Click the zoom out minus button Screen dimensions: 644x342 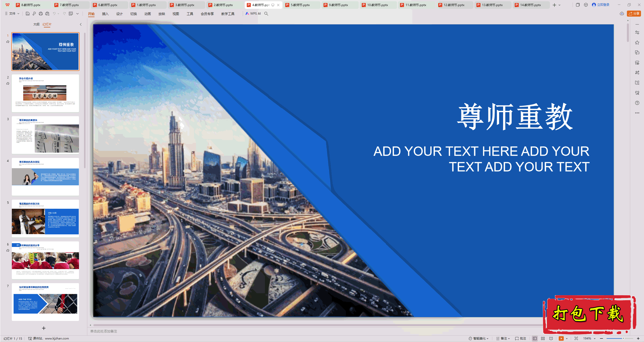[601, 338]
